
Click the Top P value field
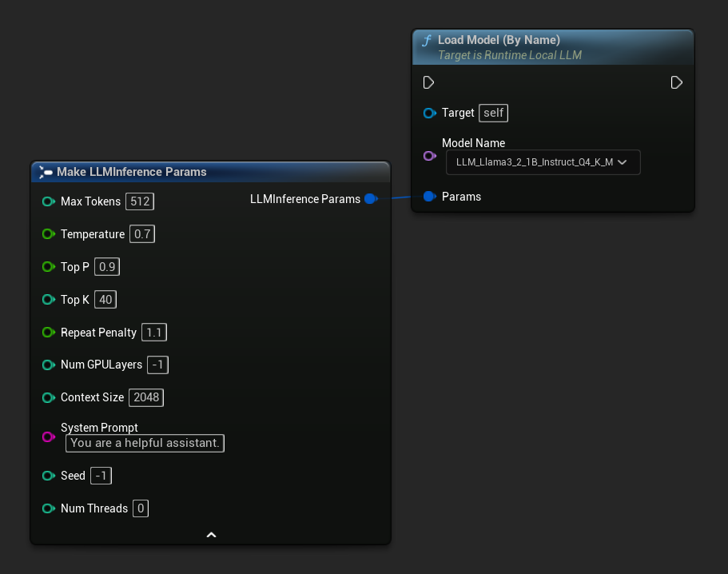[x=106, y=266]
